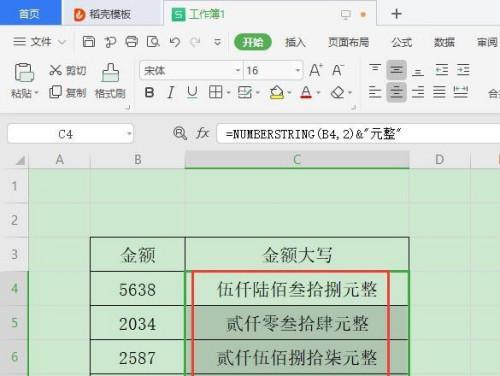This screenshot has width=500, height=376.
Task: Toggle Italic formatting
Action: tap(171, 92)
